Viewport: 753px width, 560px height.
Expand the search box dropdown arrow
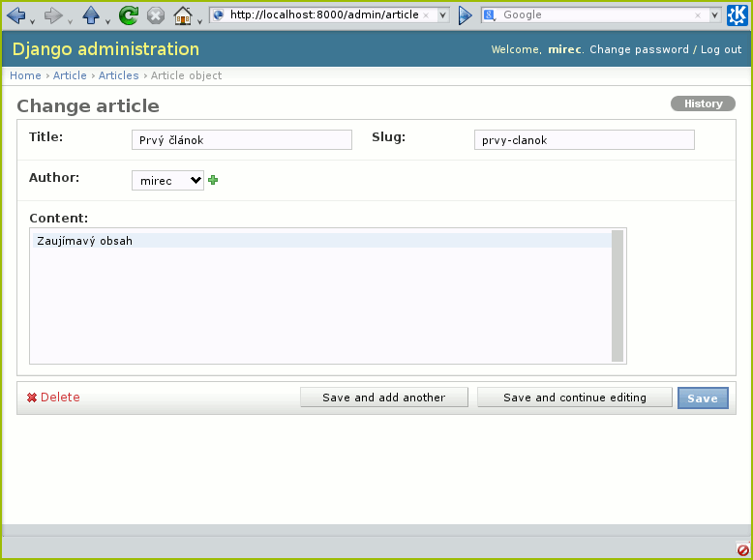tap(714, 15)
